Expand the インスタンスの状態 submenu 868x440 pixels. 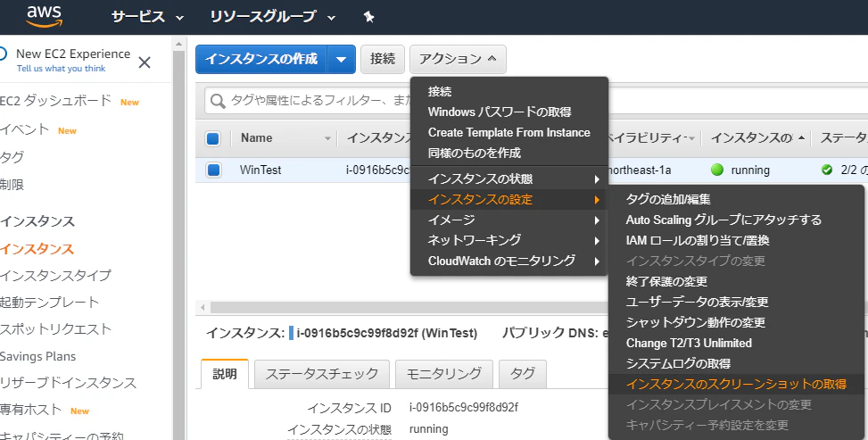(x=509, y=179)
